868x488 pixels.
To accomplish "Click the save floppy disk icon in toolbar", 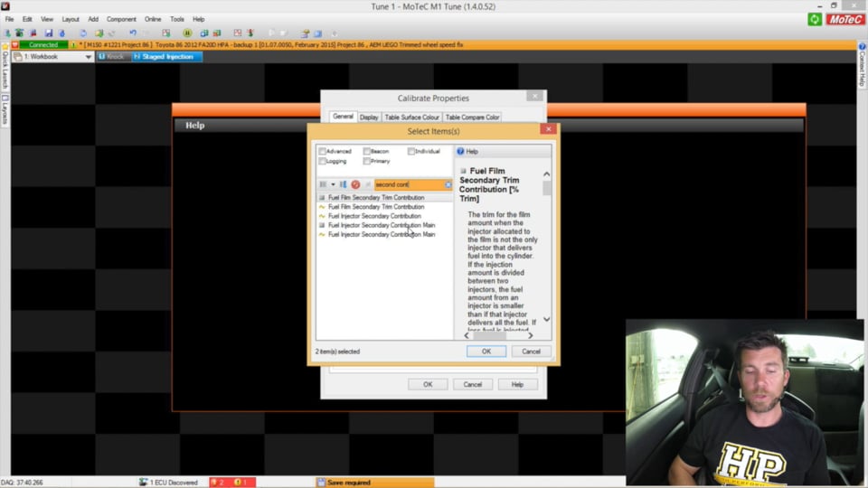I will point(49,33).
